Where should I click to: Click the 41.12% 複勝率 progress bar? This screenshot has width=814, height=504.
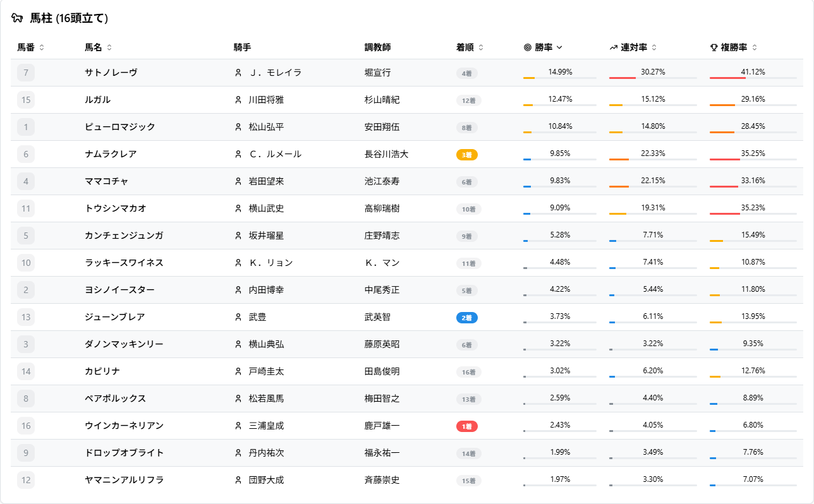(x=753, y=78)
